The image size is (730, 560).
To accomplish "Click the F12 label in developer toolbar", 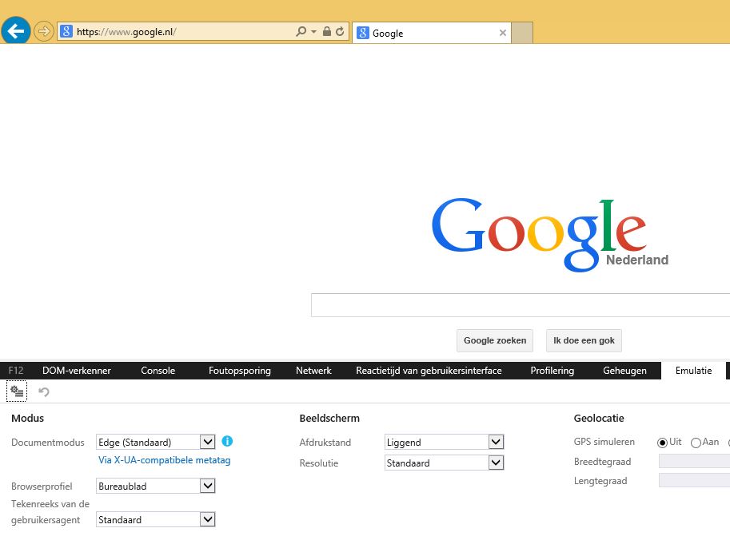I will pyautogui.click(x=16, y=371).
